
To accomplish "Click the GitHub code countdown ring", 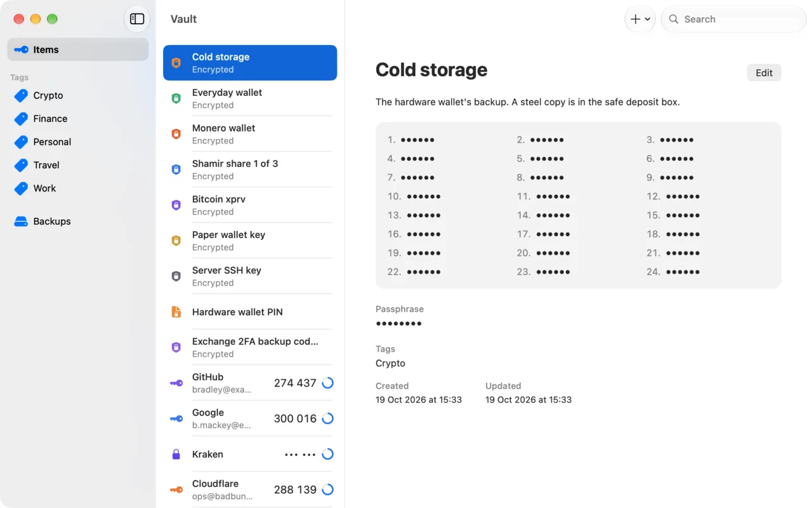I will click(327, 383).
